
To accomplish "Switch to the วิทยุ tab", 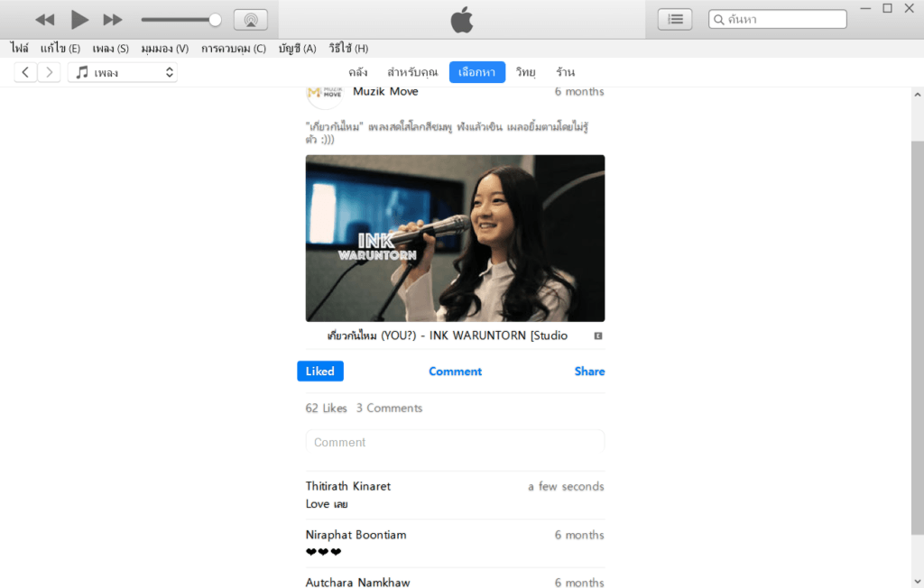I will [x=526, y=72].
